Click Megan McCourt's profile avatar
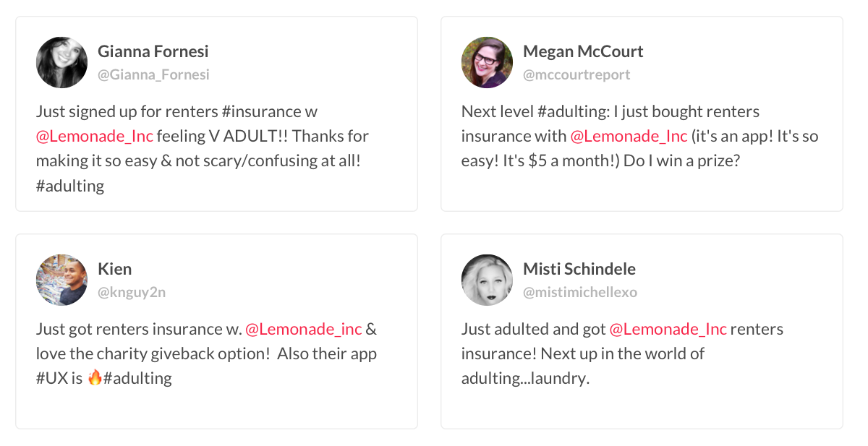 point(487,63)
